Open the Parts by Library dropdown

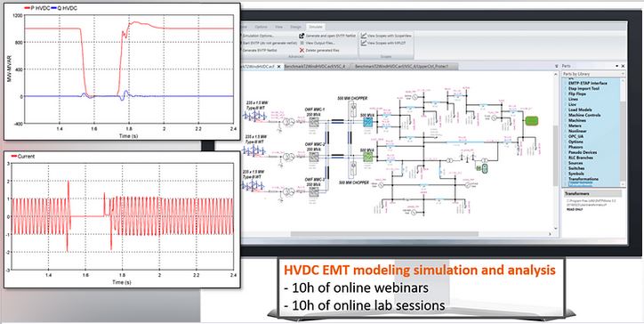pos(593,74)
